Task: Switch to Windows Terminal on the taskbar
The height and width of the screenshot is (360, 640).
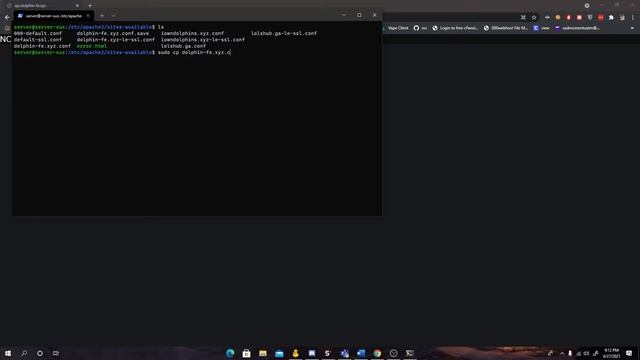Action: tap(410, 353)
